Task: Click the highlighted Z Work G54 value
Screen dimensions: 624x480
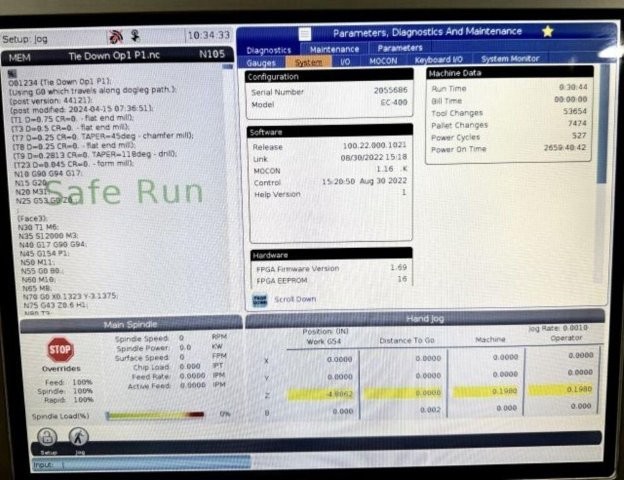Action: [x=320, y=394]
